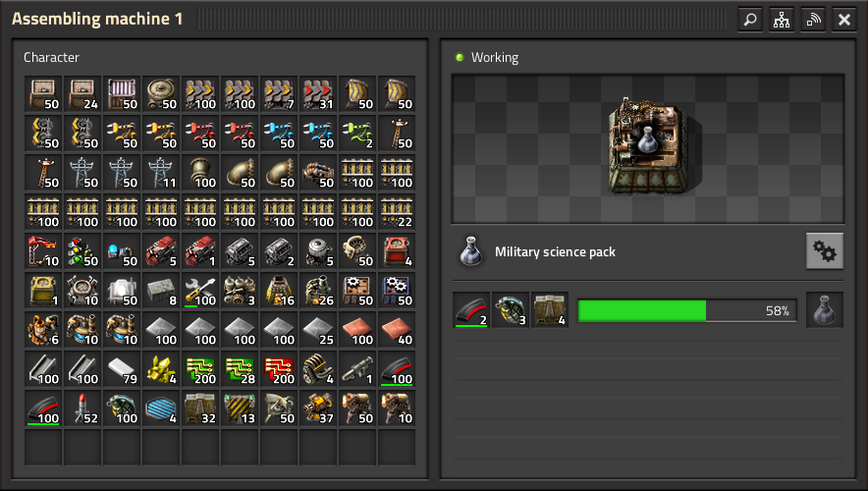Pick the engine unit stack of 4
This screenshot has width=868, height=491.
click(x=318, y=369)
